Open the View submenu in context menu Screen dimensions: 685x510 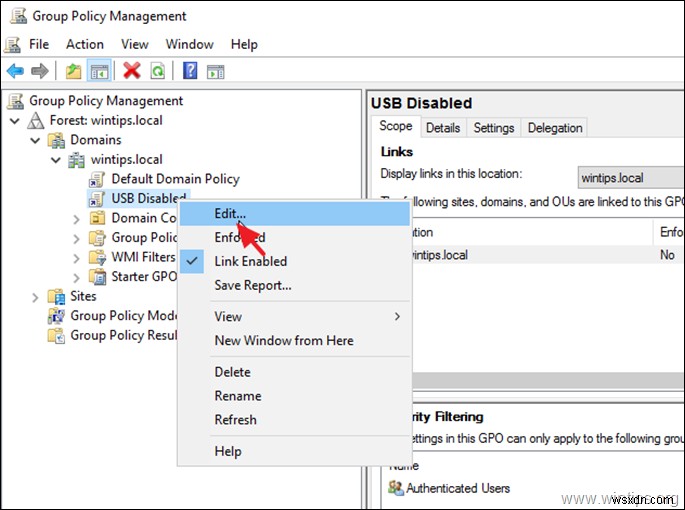pyautogui.click(x=295, y=316)
